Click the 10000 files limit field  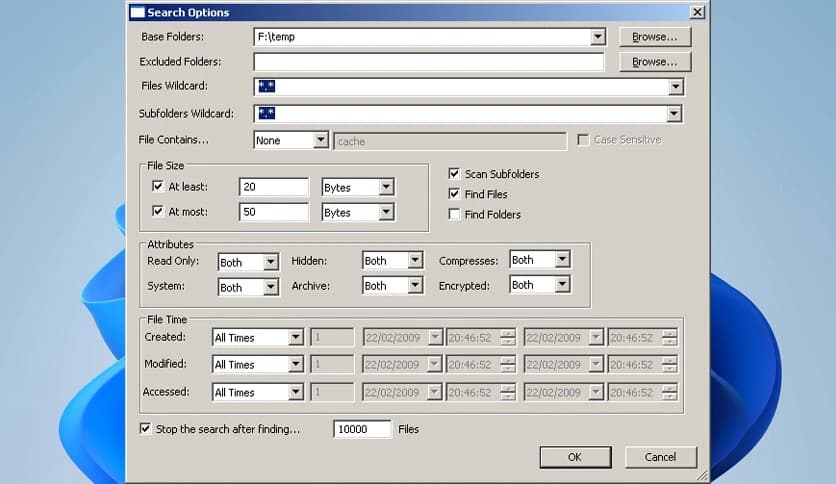point(363,429)
